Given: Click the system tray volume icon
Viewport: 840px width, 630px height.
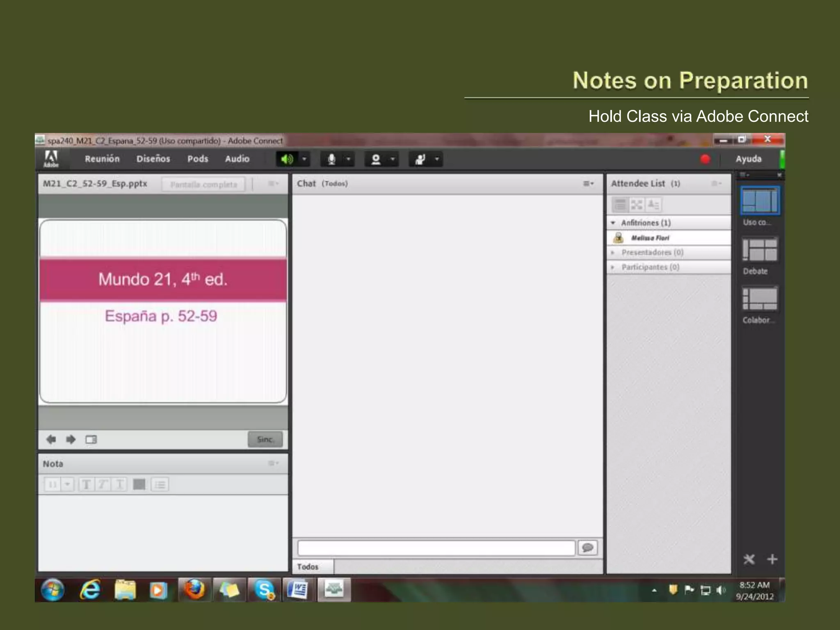Looking at the screenshot, I should click(721, 590).
